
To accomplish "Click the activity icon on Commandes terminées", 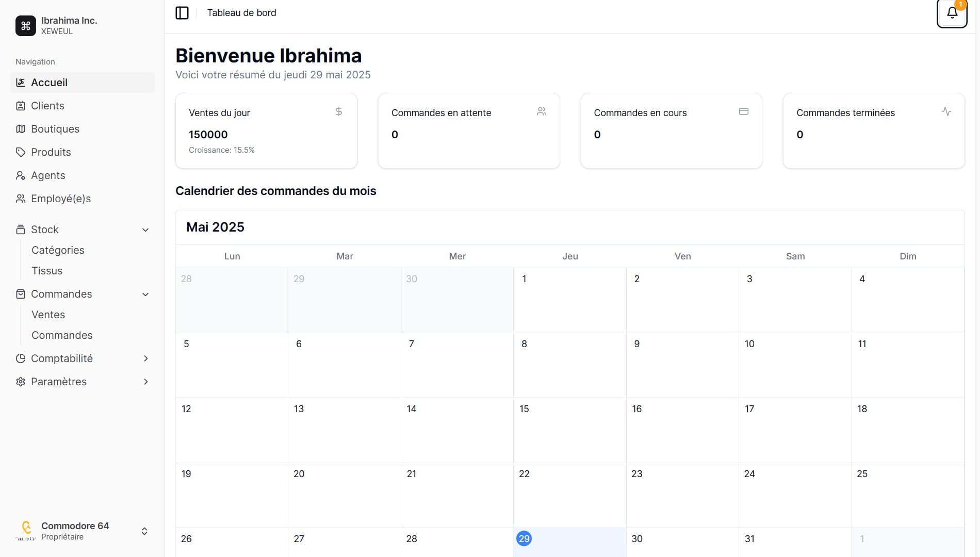I will tap(946, 111).
